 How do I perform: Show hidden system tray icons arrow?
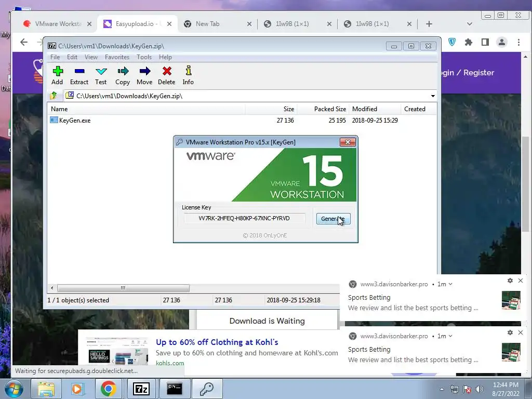click(442, 389)
